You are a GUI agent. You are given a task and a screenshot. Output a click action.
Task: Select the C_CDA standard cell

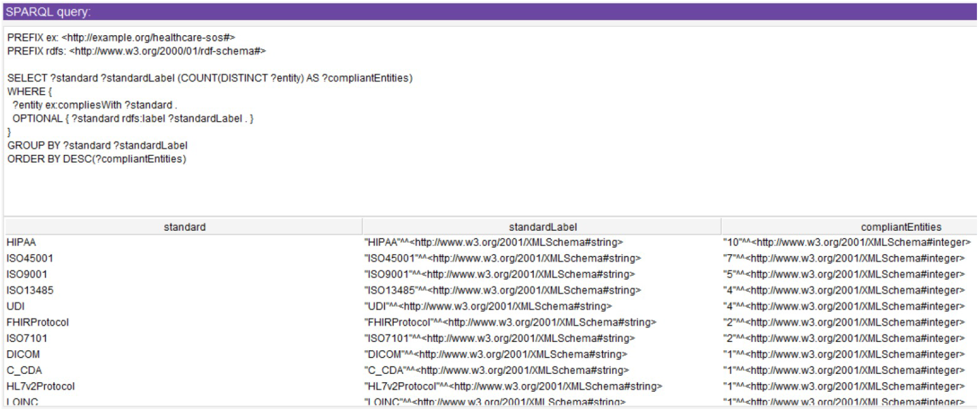tap(24, 370)
